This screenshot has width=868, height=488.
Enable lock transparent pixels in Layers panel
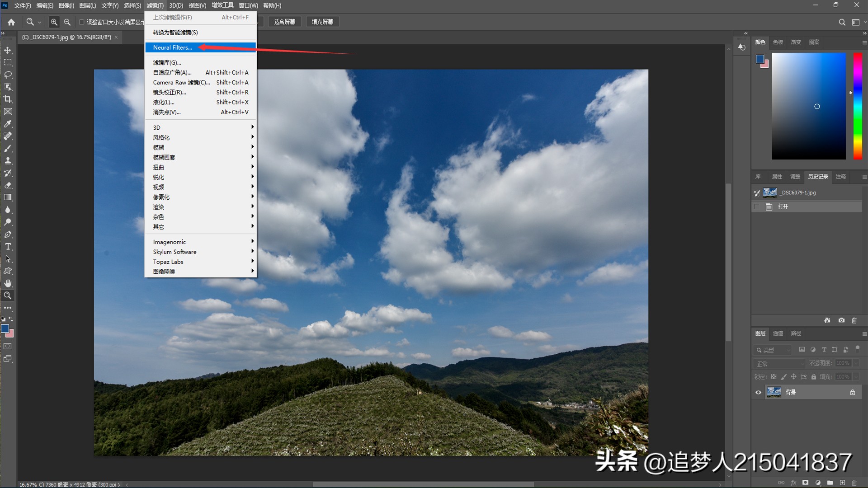click(x=774, y=377)
